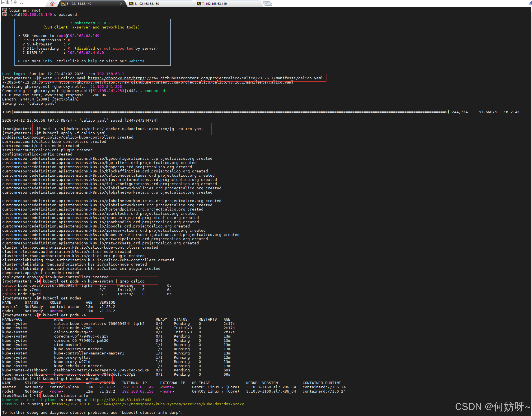The width and height of the screenshot is (532, 416).
Task: Click the password prompt line session icon
Action: pos(5,14)
